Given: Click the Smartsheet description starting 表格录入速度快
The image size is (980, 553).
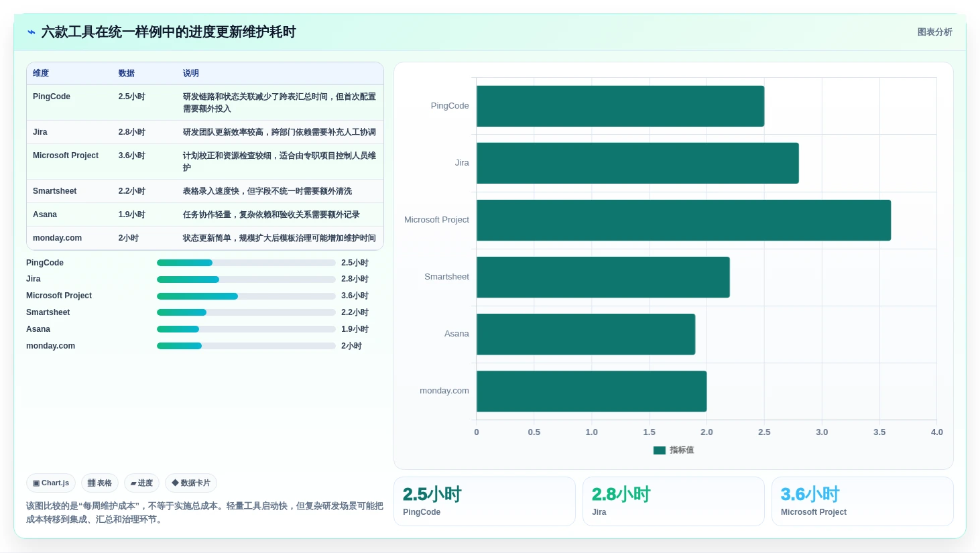Looking at the screenshot, I should [x=267, y=191].
